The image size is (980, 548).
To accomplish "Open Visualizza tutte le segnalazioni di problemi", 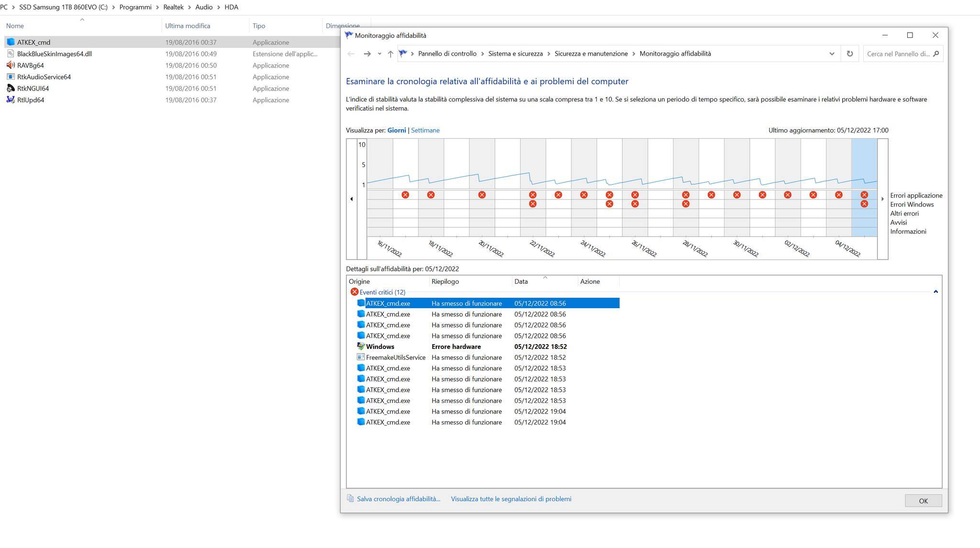I will pos(511,499).
